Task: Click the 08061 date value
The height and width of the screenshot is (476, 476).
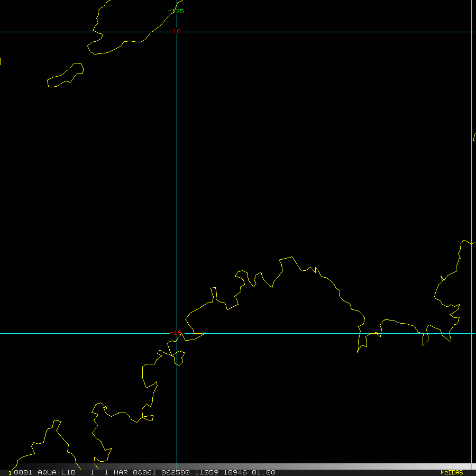Action: coord(144,472)
